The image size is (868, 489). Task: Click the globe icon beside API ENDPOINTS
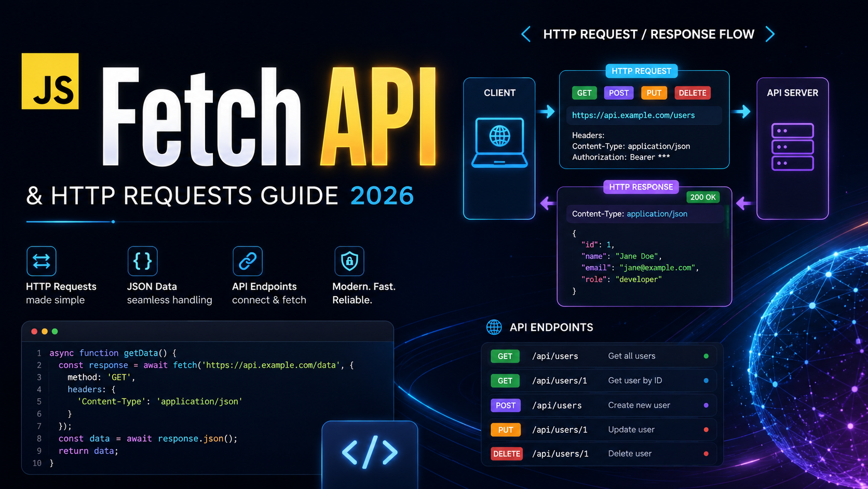click(494, 327)
